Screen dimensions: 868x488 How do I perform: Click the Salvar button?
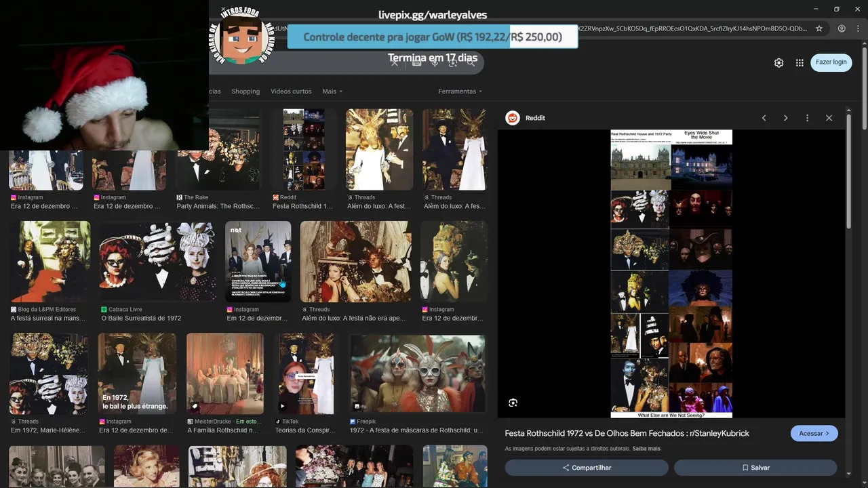[x=755, y=468]
